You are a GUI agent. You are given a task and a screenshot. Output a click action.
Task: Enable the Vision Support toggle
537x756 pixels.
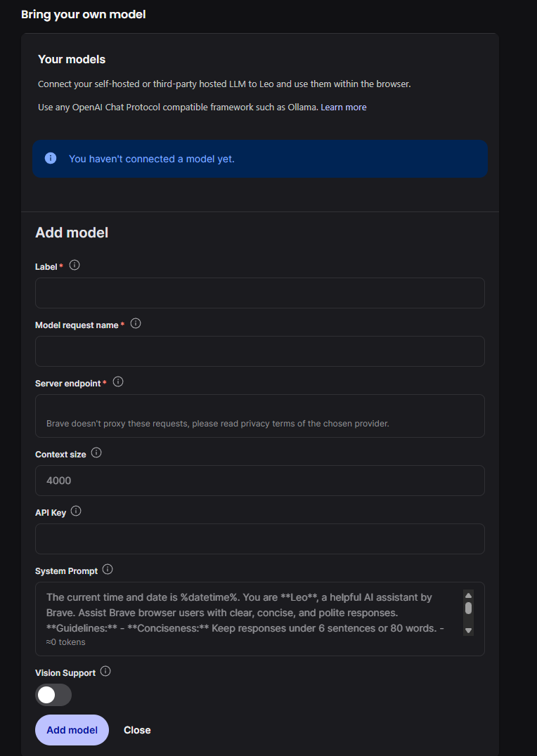coord(53,695)
